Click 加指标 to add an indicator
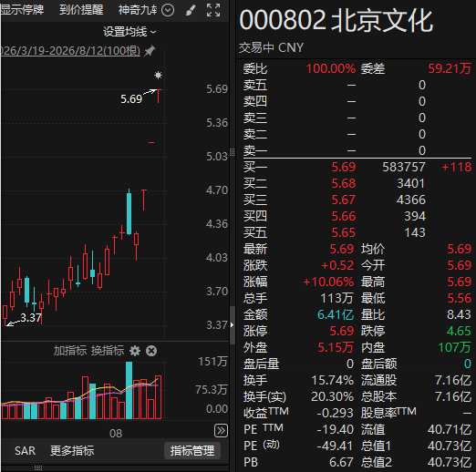 coord(70,351)
